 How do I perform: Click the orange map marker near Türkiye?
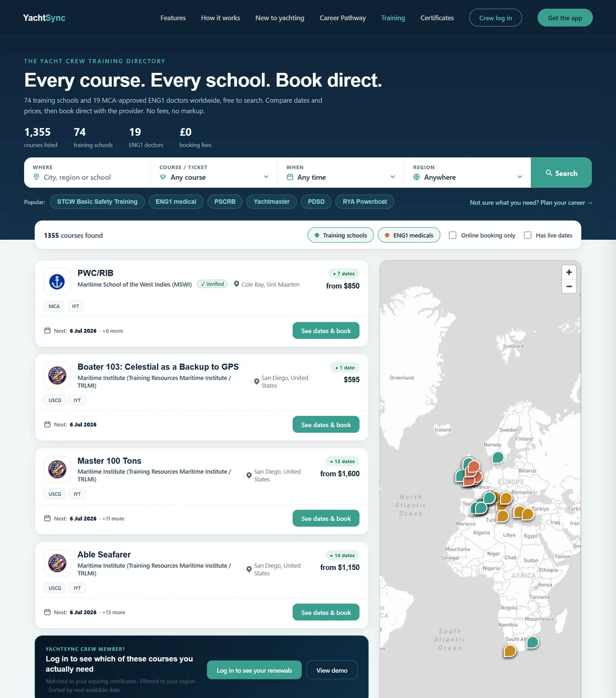point(527,514)
